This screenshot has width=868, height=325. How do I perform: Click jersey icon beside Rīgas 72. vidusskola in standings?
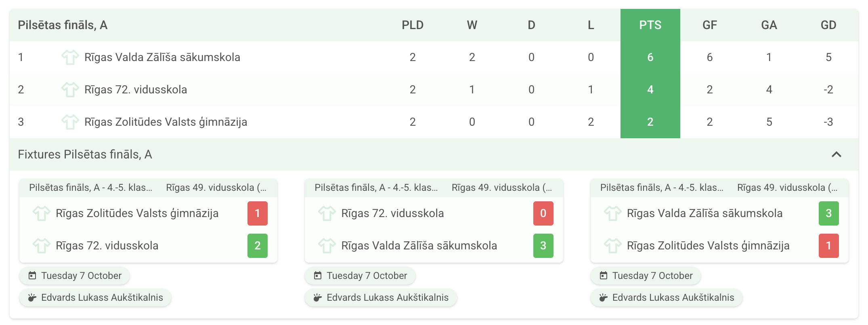click(x=70, y=90)
